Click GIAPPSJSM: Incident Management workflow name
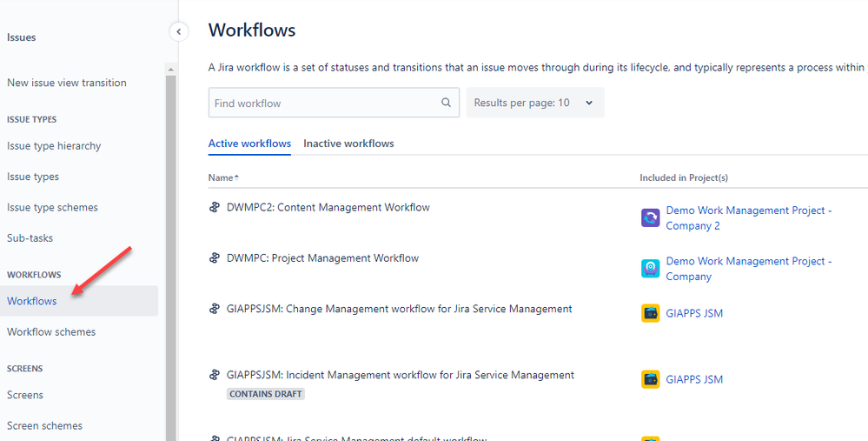The height and width of the screenshot is (441, 868). [401, 375]
